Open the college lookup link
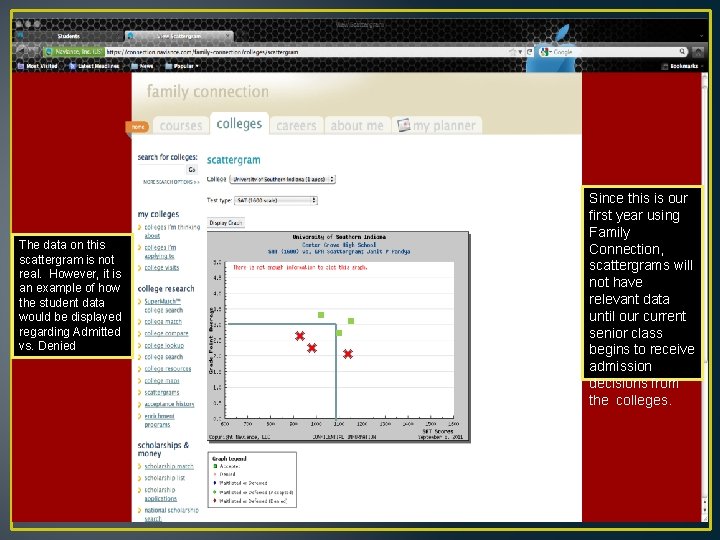The height and width of the screenshot is (540, 720). (x=164, y=345)
